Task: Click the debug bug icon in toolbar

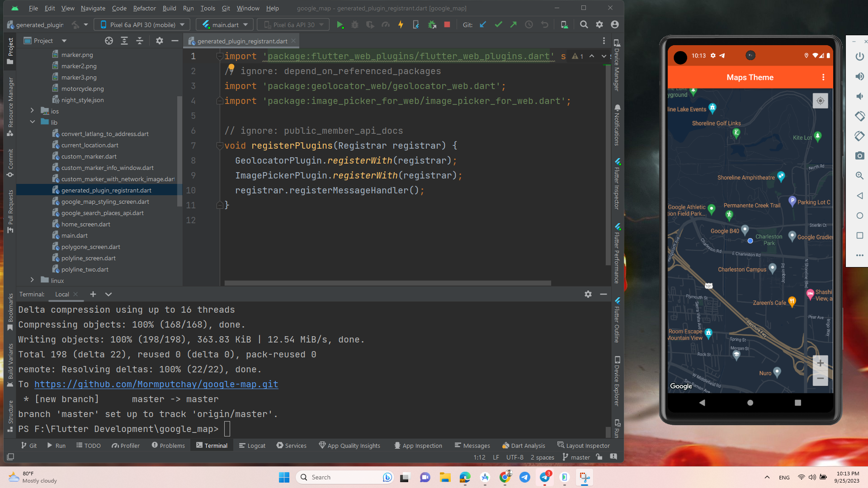Action: click(355, 25)
